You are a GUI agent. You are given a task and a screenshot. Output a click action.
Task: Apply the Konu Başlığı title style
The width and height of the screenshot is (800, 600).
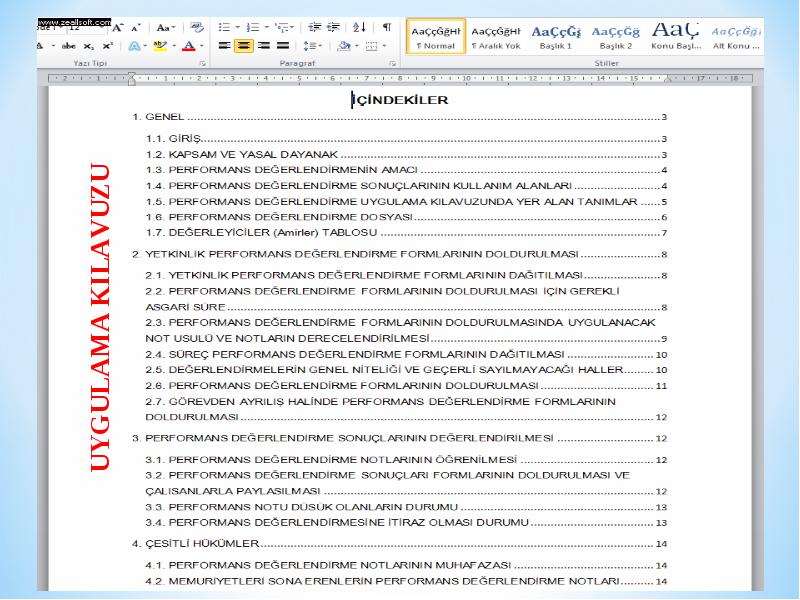click(x=676, y=36)
